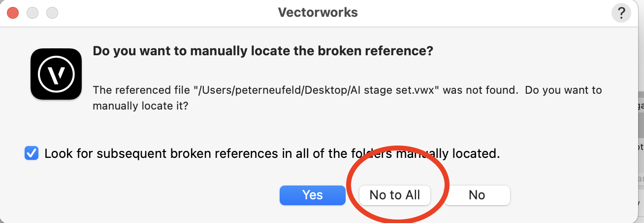Click the gray zoom window button
644x223 pixels.
[52, 13]
